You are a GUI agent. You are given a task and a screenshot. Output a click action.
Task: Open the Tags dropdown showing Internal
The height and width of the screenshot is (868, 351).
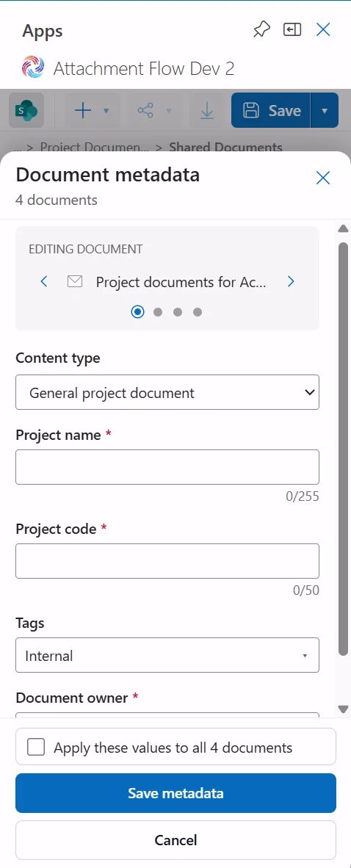[x=167, y=656]
